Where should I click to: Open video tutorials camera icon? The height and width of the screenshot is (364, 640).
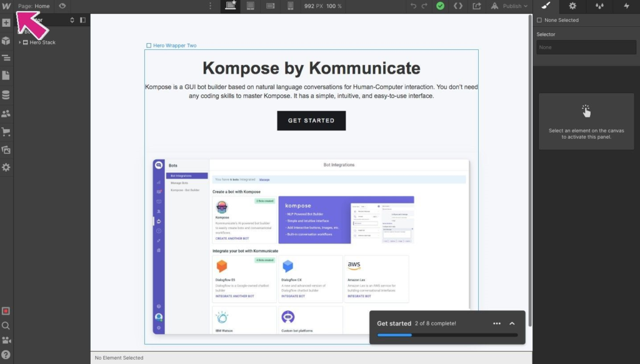click(6, 340)
